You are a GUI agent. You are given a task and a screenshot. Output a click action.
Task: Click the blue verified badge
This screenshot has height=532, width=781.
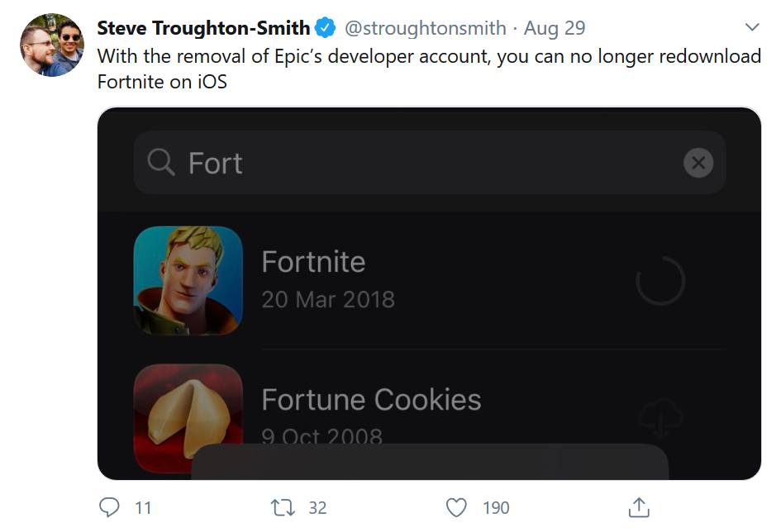[x=325, y=28]
